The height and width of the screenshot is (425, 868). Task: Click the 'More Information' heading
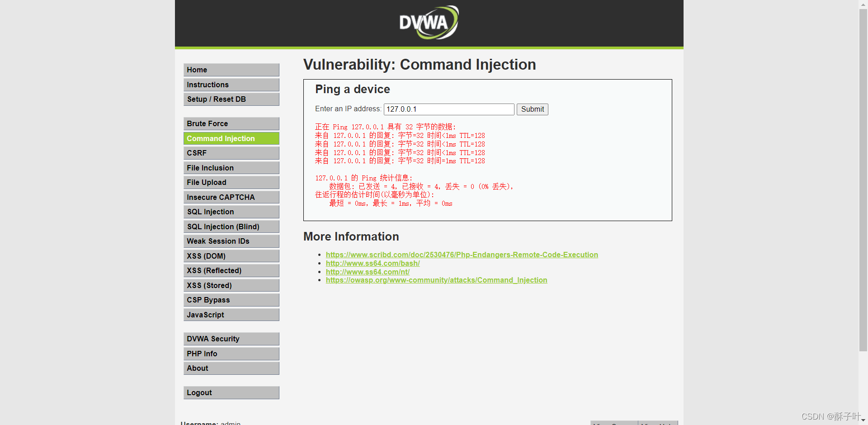pyautogui.click(x=351, y=236)
